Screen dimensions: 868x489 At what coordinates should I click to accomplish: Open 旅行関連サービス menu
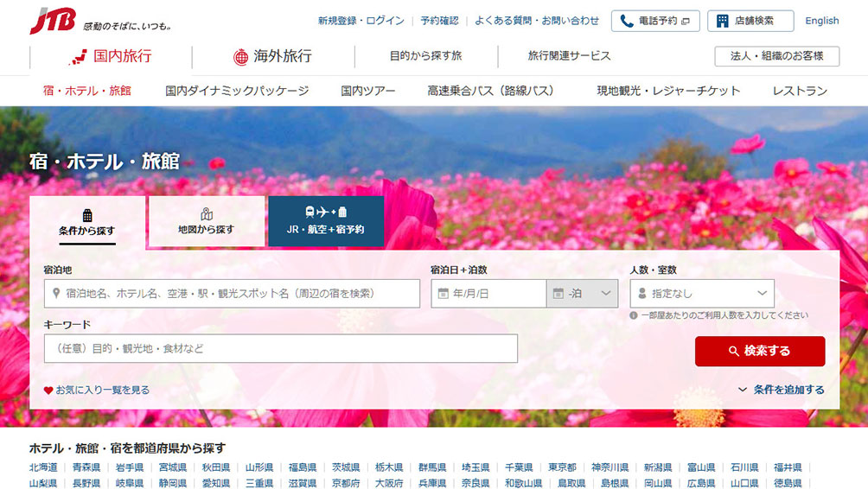pos(569,56)
